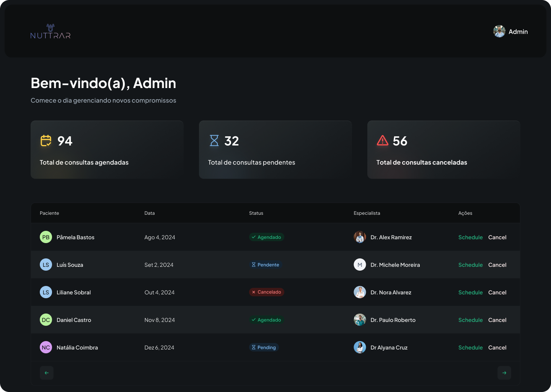Click the Cancelado status badge

[x=266, y=292]
